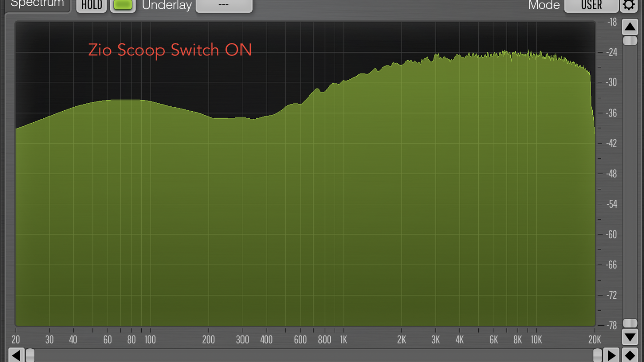Click the -60 dB scale label
This screenshot has height=362, width=644.
click(x=611, y=234)
